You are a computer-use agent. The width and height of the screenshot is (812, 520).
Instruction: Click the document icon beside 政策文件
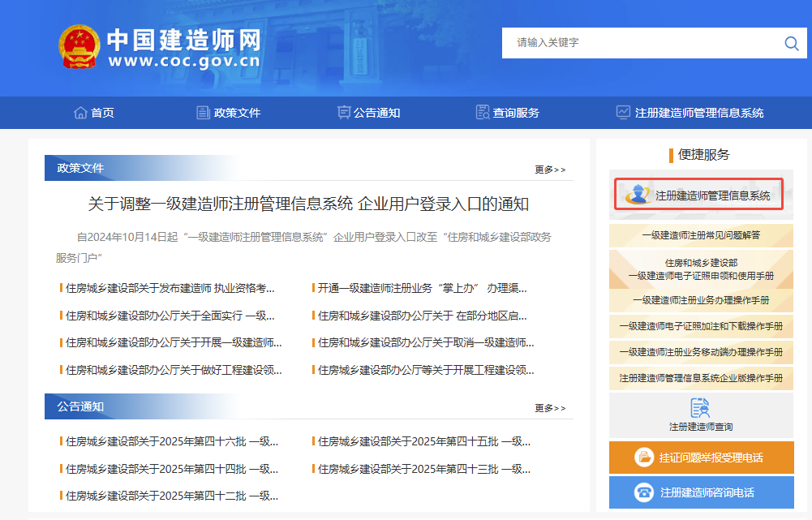[203, 113]
